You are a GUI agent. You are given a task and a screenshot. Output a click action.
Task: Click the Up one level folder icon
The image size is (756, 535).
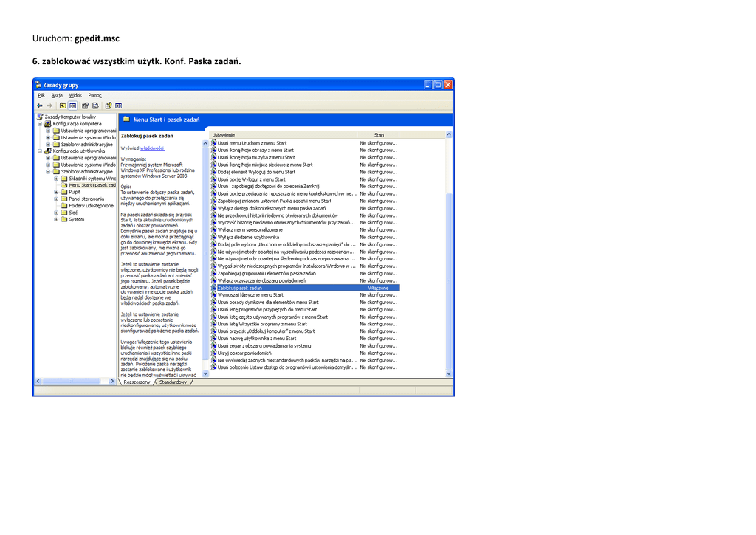tap(63, 106)
